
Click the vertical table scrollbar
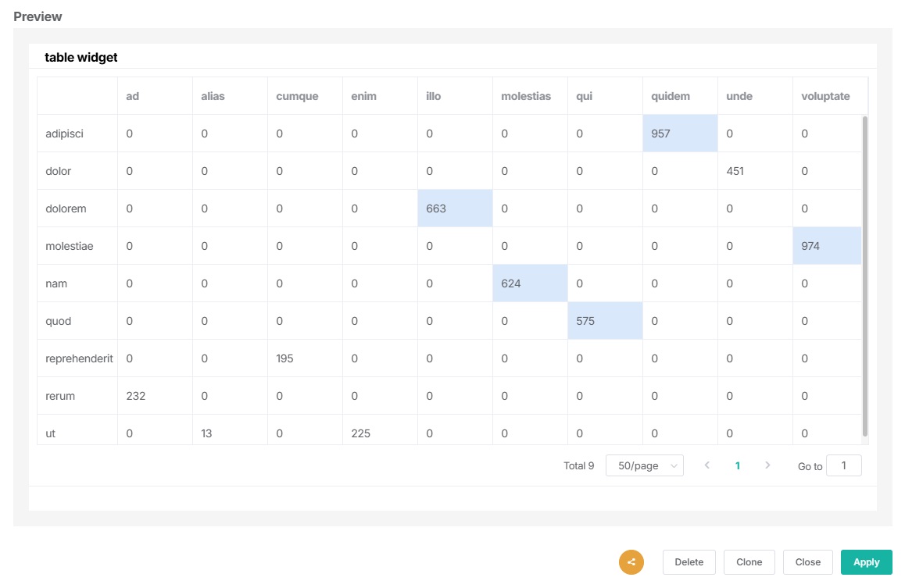pos(864,273)
